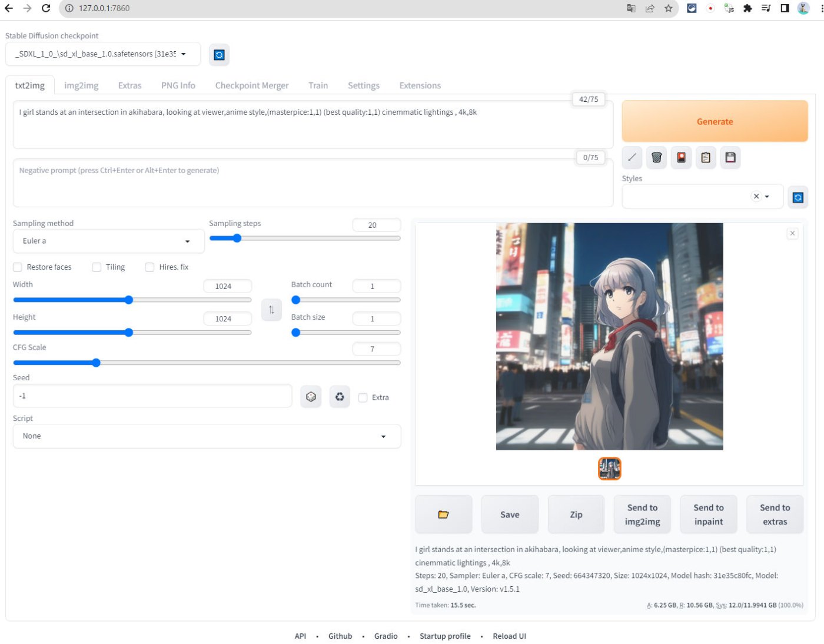824x644 pixels.
Task: Click the refresh checkpoint list icon
Action: coord(219,55)
